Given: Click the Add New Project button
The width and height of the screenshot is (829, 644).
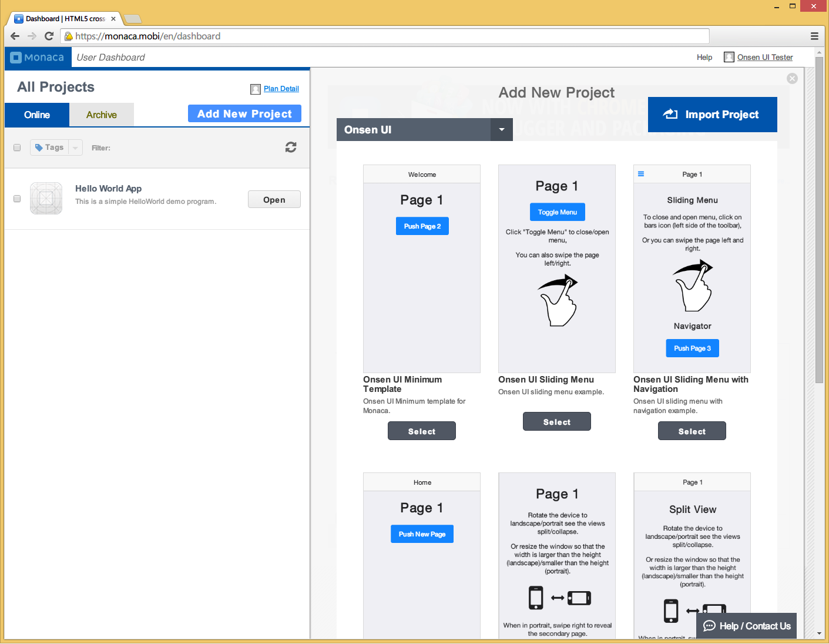Looking at the screenshot, I should (244, 113).
